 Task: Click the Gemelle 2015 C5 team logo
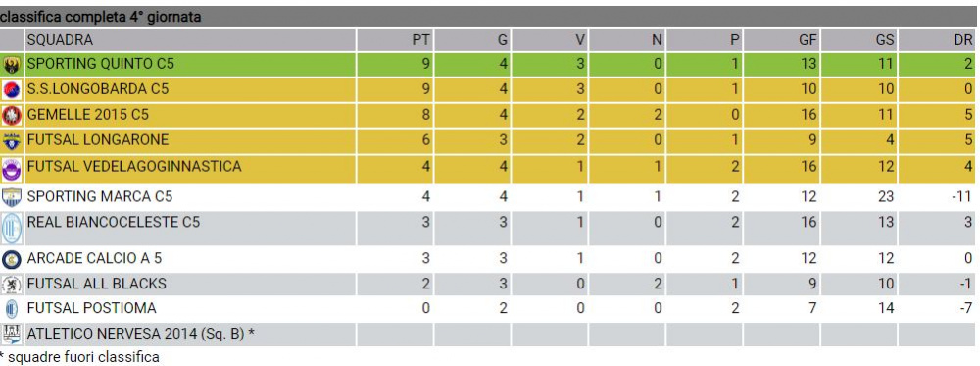[x=12, y=116]
